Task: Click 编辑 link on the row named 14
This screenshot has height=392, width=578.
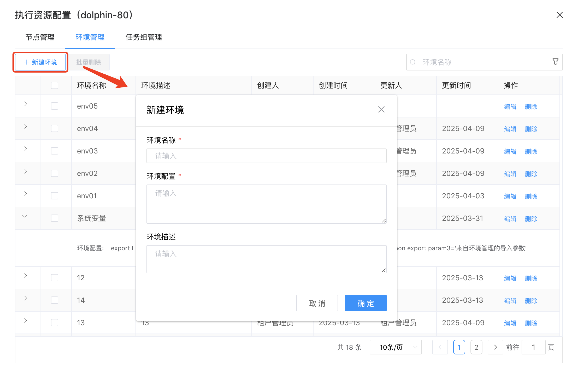Action: coord(510,300)
